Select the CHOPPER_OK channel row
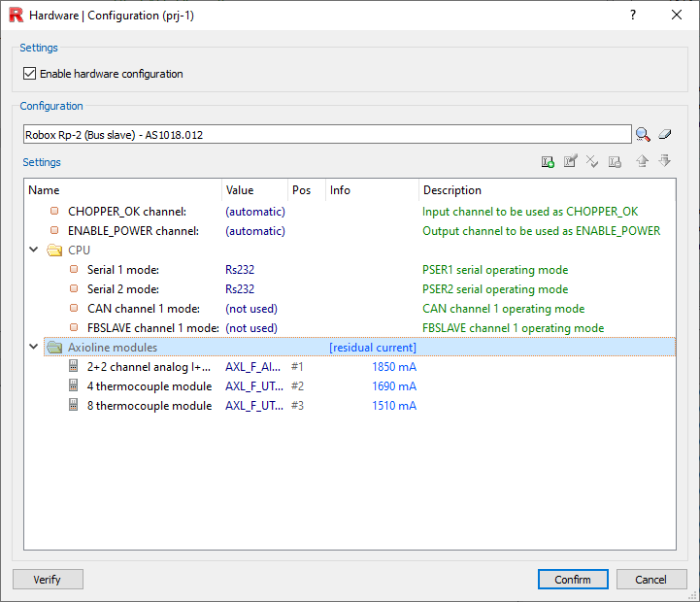 pos(350,212)
